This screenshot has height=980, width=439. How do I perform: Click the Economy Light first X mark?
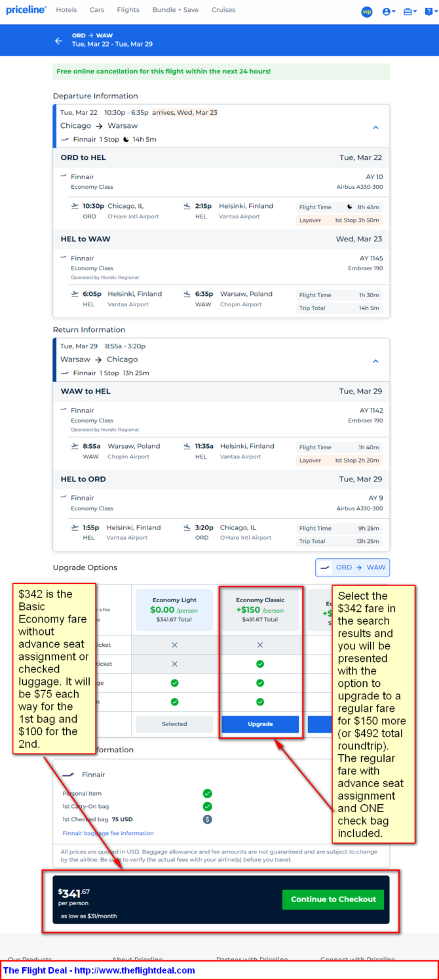pyautogui.click(x=174, y=645)
